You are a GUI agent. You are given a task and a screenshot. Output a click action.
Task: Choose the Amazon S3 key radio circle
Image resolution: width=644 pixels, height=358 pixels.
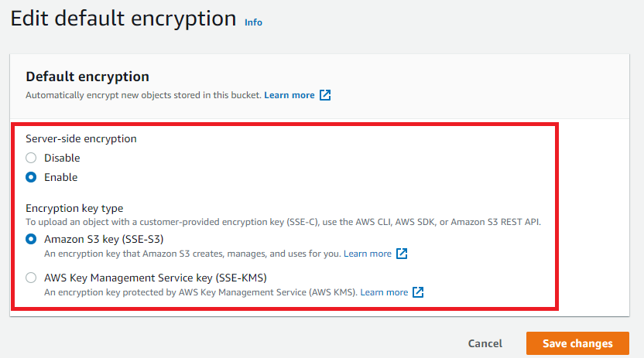click(x=31, y=239)
